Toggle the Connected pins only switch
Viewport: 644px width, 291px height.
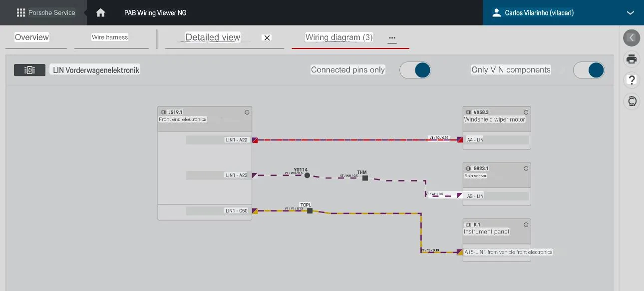(x=415, y=70)
